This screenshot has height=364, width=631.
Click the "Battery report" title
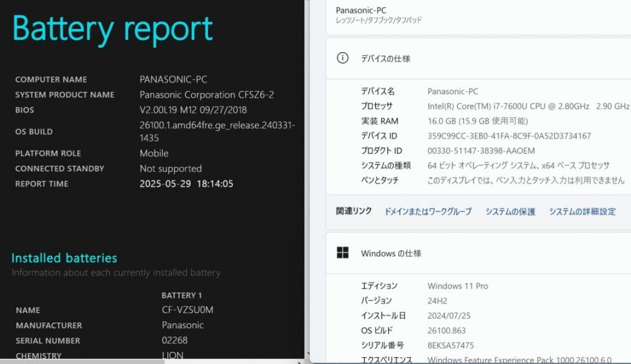point(113,29)
